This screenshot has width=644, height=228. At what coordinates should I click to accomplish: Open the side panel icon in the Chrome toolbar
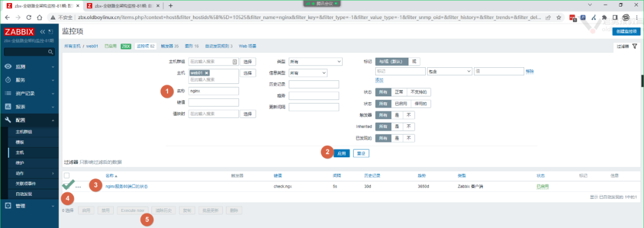coord(615,18)
